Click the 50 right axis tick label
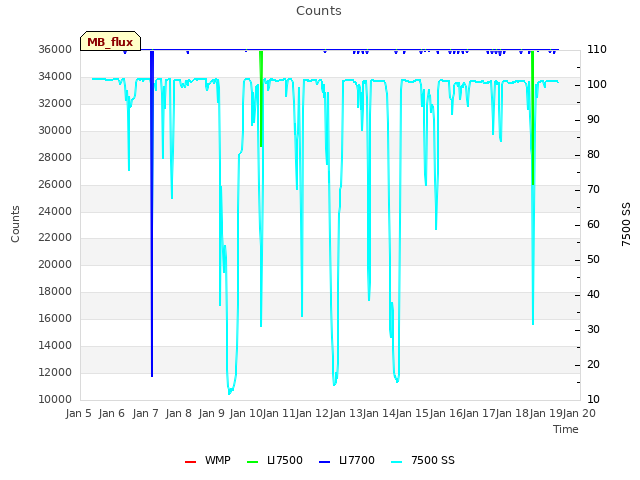 [x=593, y=260]
